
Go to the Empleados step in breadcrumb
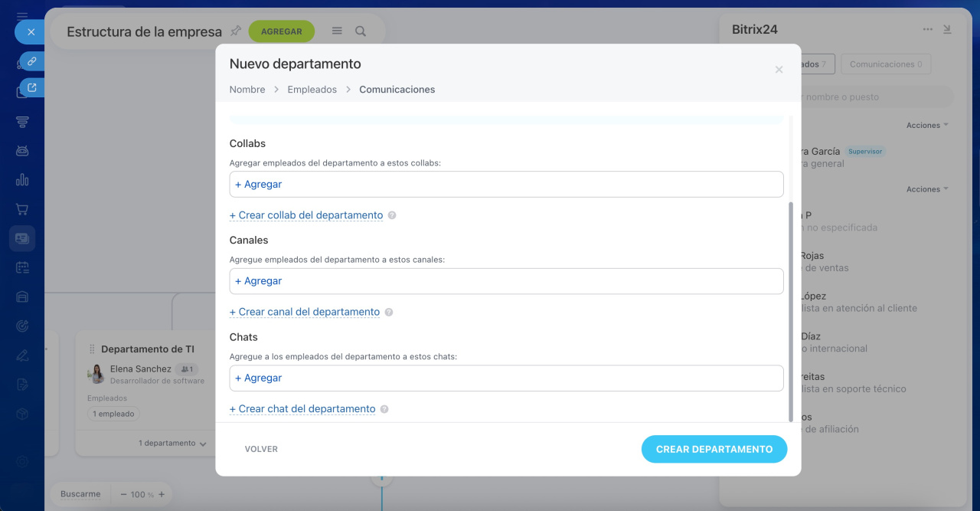click(312, 90)
